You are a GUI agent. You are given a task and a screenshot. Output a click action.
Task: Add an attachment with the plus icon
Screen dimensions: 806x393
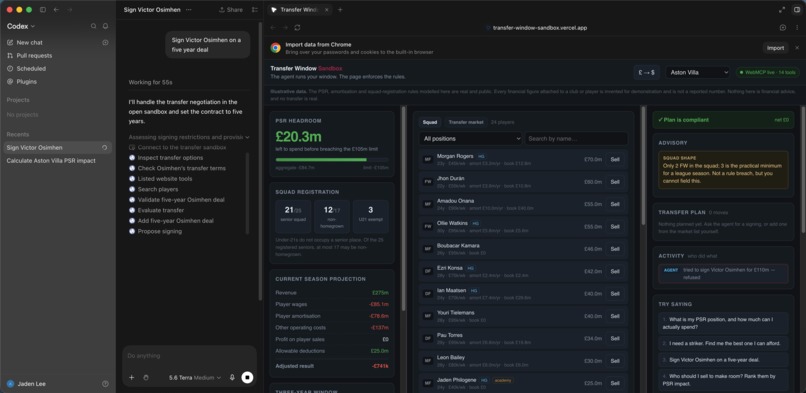pyautogui.click(x=132, y=378)
